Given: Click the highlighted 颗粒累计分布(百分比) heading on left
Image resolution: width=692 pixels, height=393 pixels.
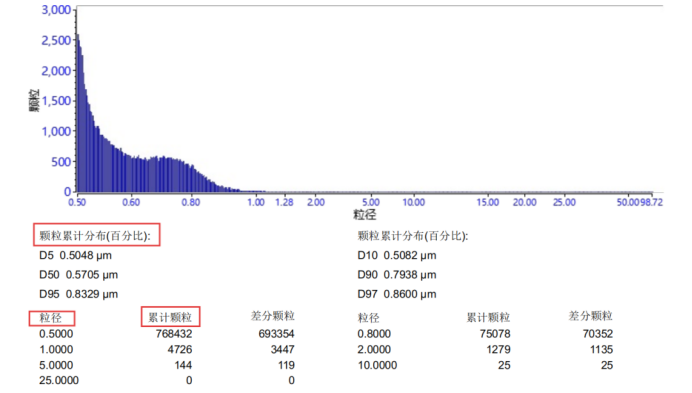Looking at the screenshot, I should [96, 235].
